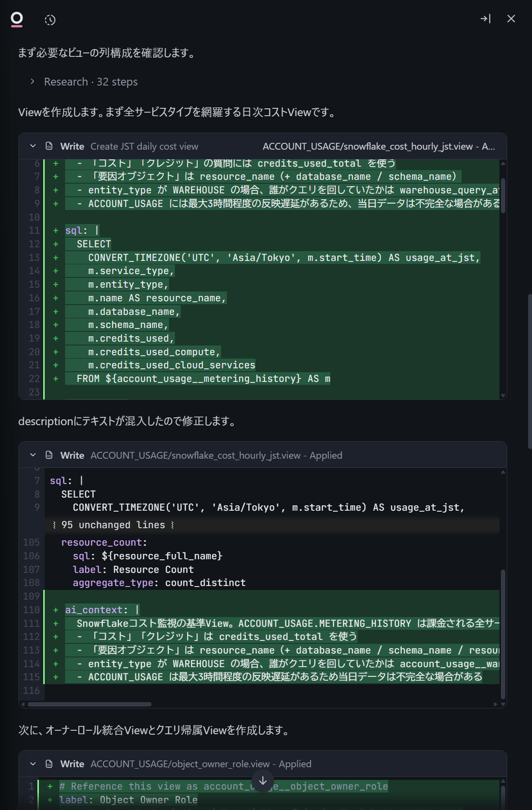The image size is (532, 810).
Task: Open ACCOUNT_USAGE/snowflake_cost_hourly_jst.view - Applied link
Action: (216, 455)
